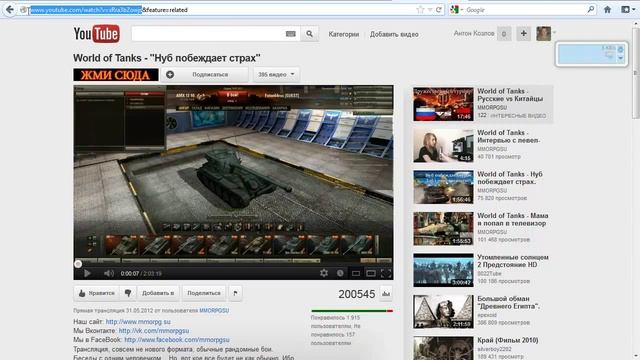Click view count 200545
This screenshot has width=640, height=360.
click(x=356, y=294)
